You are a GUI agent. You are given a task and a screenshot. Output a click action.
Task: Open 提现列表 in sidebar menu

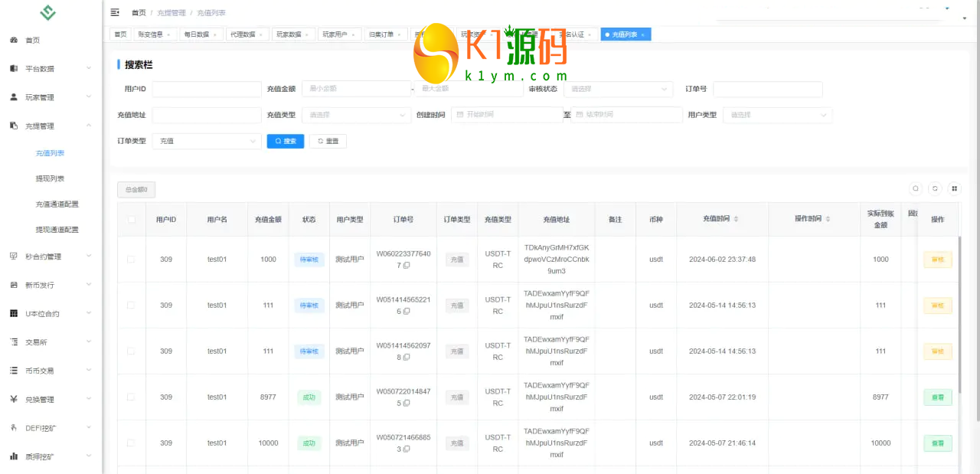50,178
